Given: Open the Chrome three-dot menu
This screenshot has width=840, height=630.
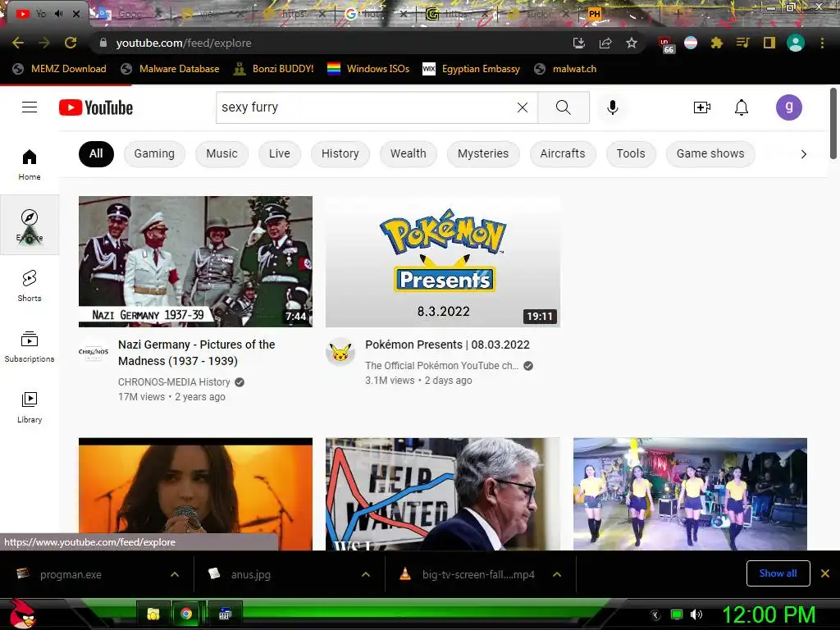Looking at the screenshot, I should [x=822, y=43].
